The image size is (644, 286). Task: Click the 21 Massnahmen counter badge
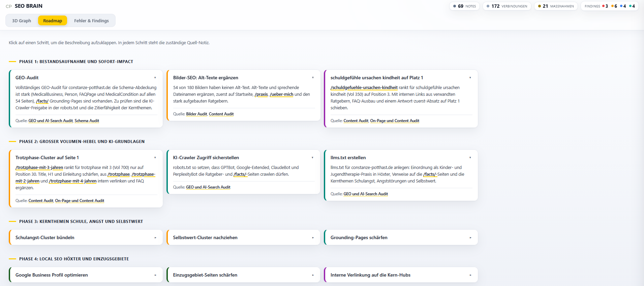coord(556,6)
